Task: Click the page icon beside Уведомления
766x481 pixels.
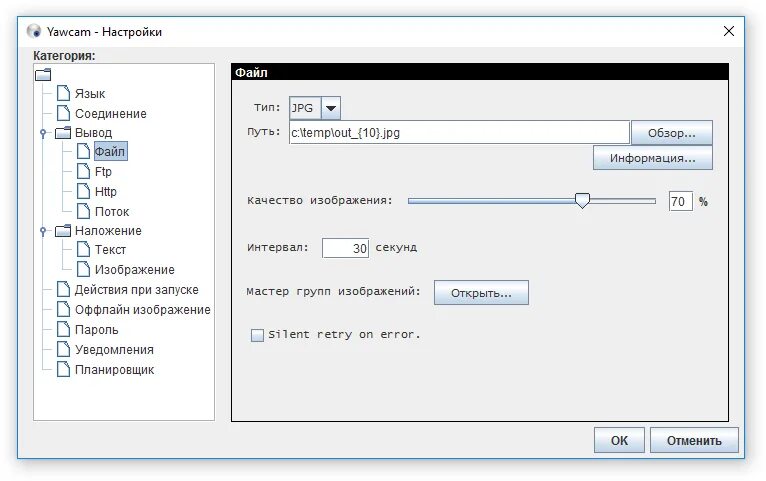Action: click(x=63, y=349)
